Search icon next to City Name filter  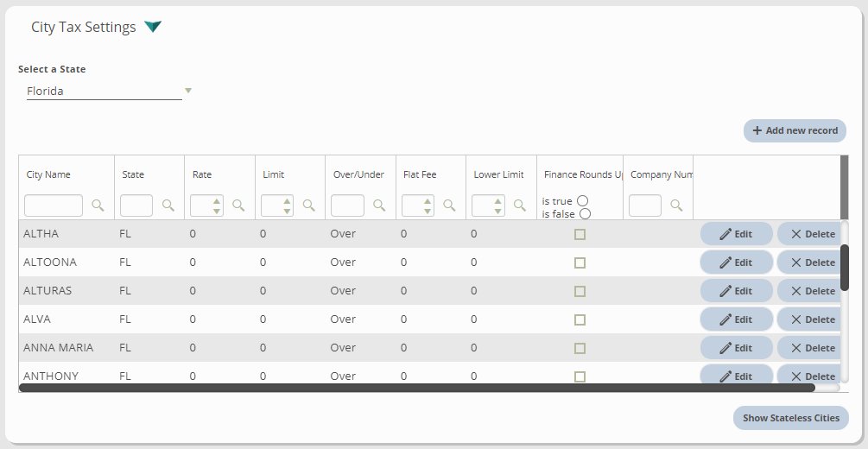98,206
